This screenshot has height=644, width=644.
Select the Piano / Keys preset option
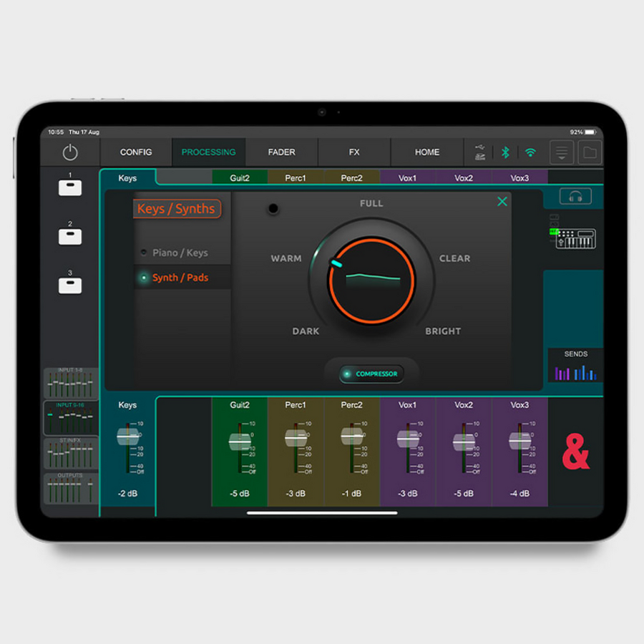pyautogui.click(x=180, y=253)
